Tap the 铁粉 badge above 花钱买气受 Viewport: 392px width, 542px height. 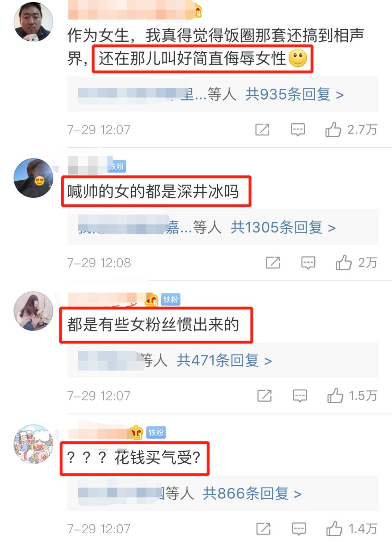156,432
